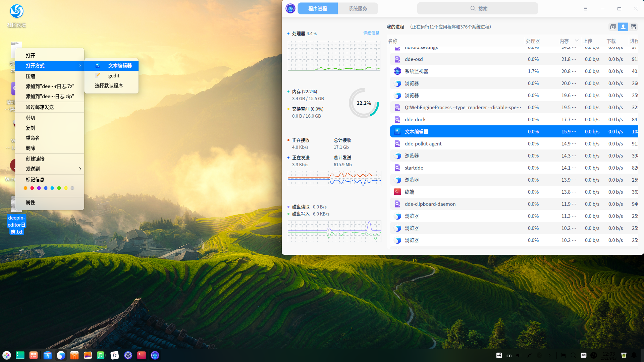Show application processes view icon
The height and width of the screenshot is (362, 644).
[613, 27]
